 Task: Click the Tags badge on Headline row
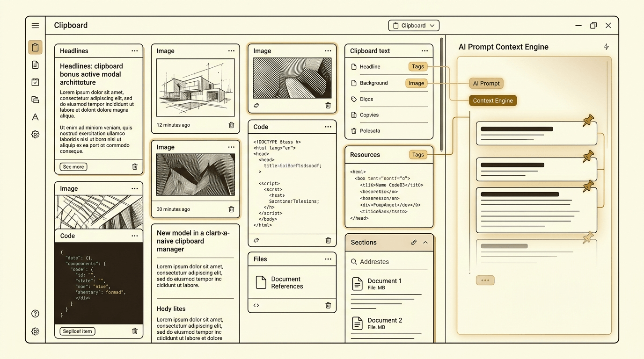418,67
